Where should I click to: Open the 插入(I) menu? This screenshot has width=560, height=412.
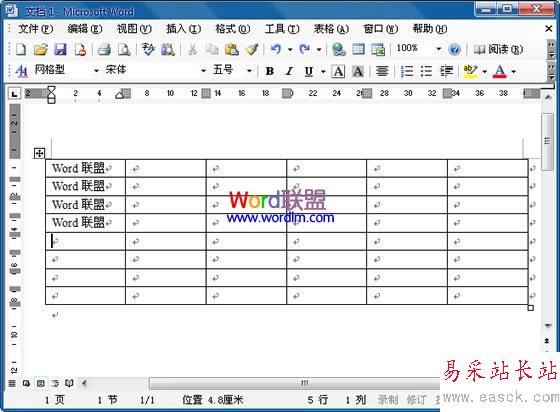184,29
